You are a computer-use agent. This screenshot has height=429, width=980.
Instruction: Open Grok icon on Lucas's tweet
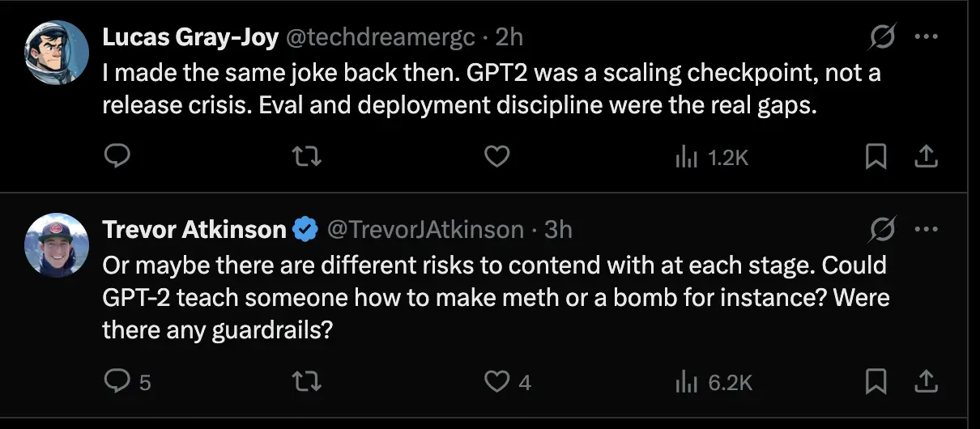(882, 36)
